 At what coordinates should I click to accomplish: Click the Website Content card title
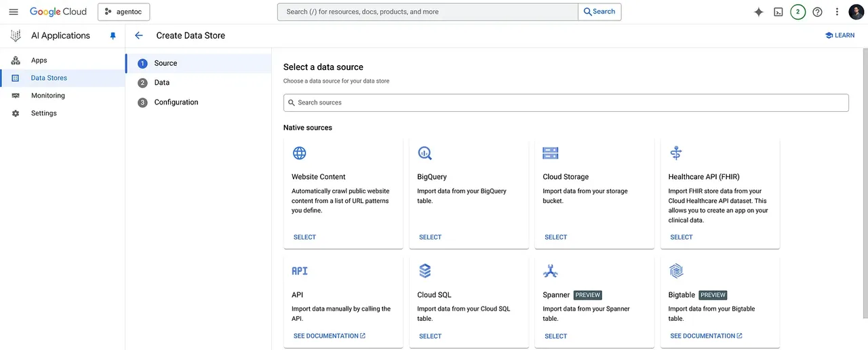[319, 177]
